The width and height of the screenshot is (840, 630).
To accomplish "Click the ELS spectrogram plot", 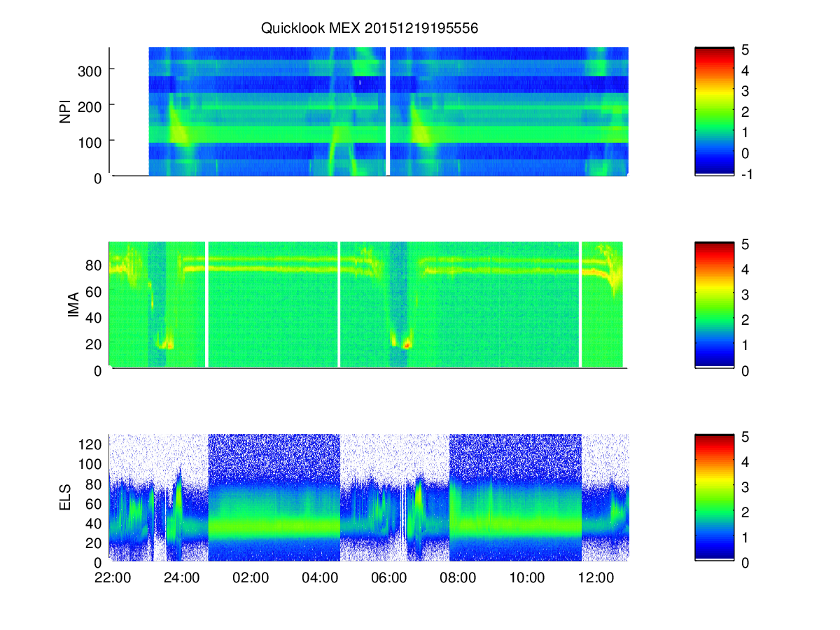I will click(x=369, y=498).
